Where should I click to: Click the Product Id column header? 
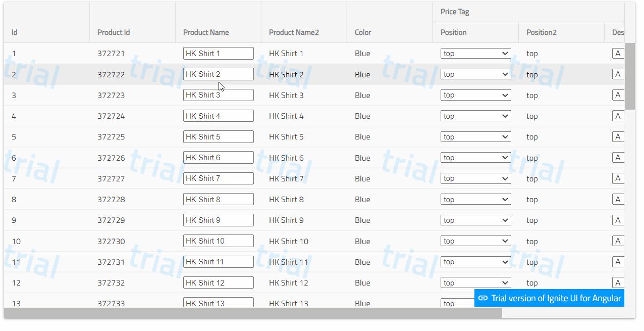tap(113, 32)
